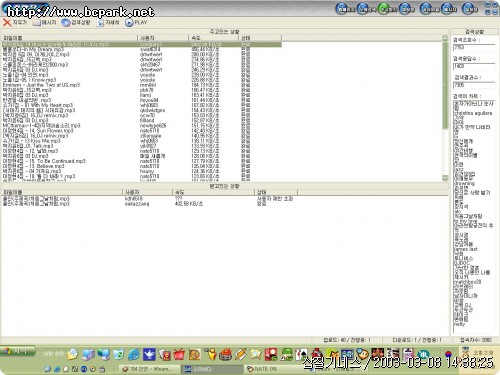Click status bar 접속자수 user count

[x=476, y=340]
